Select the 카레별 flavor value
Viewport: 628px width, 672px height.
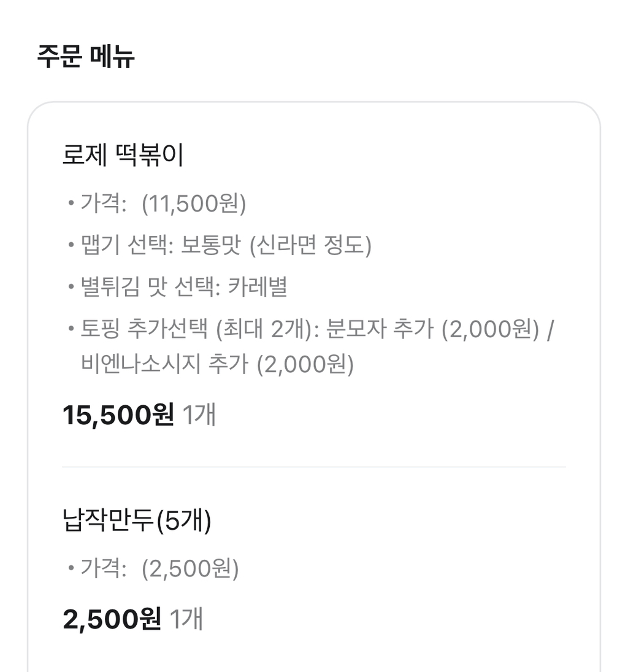258,287
